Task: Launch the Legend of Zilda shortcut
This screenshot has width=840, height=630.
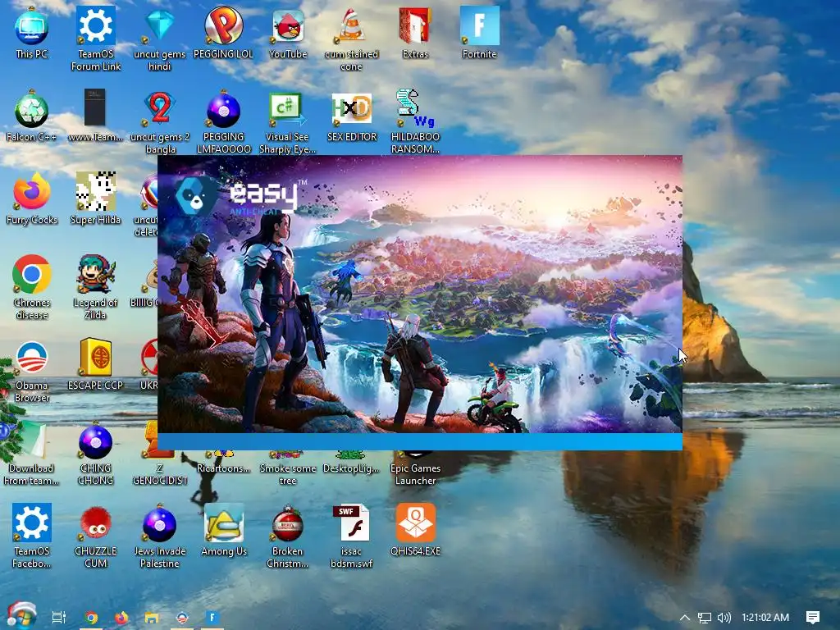Action: click(x=95, y=288)
